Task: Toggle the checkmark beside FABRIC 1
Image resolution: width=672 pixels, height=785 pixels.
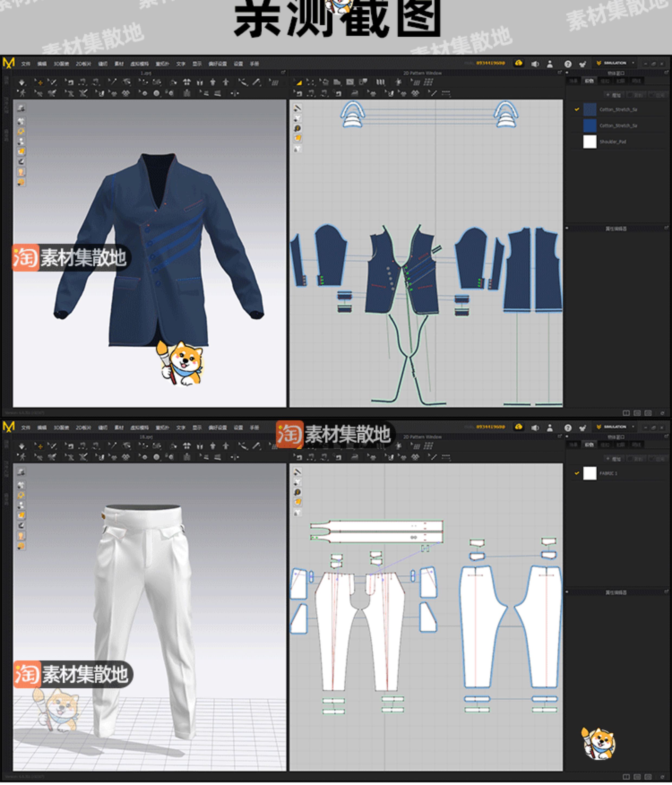Action: tap(577, 473)
